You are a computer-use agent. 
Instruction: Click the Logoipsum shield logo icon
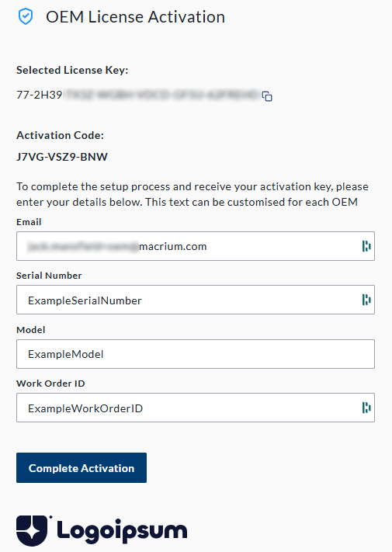click(33, 530)
